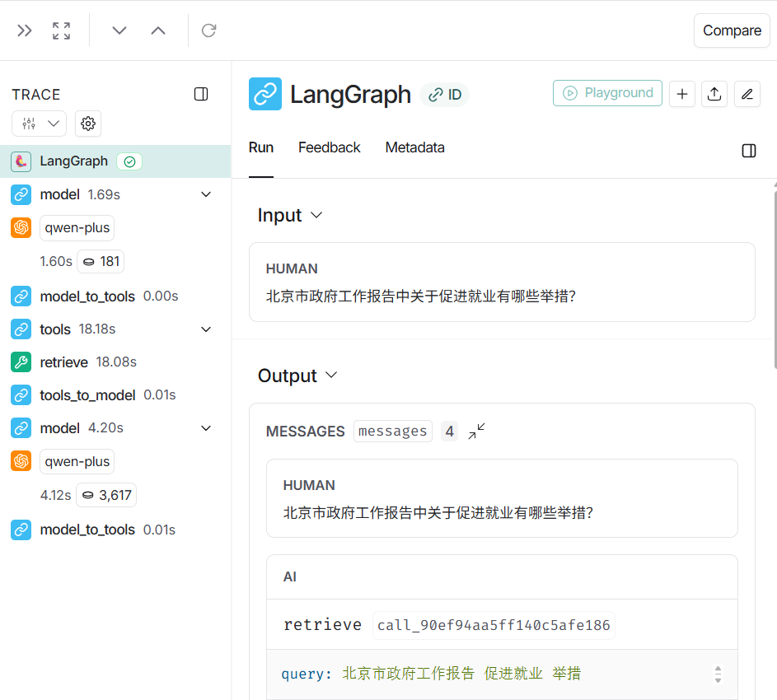The width and height of the screenshot is (777, 700).
Task: Collapse the trace side panel via double-chevron icon
Action: click(x=24, y=30)
